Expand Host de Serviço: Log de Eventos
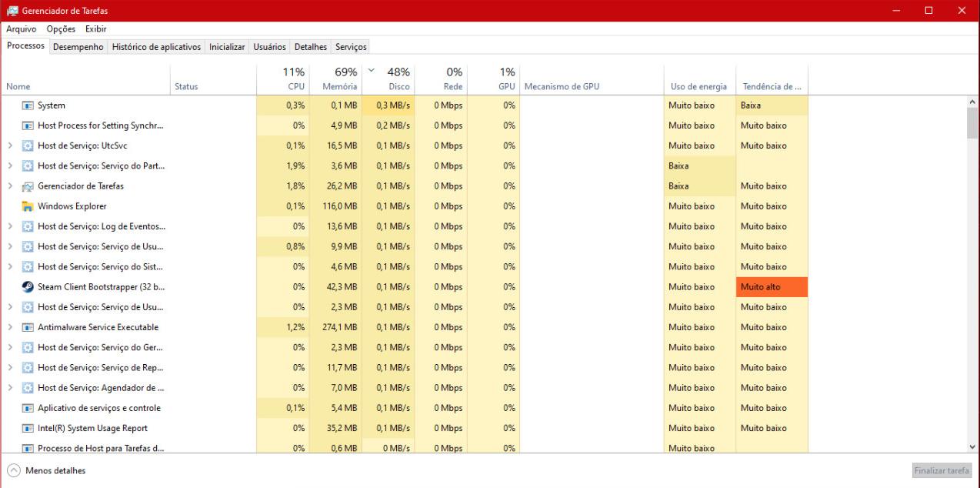Screen dimensions: 980x488 10,226
